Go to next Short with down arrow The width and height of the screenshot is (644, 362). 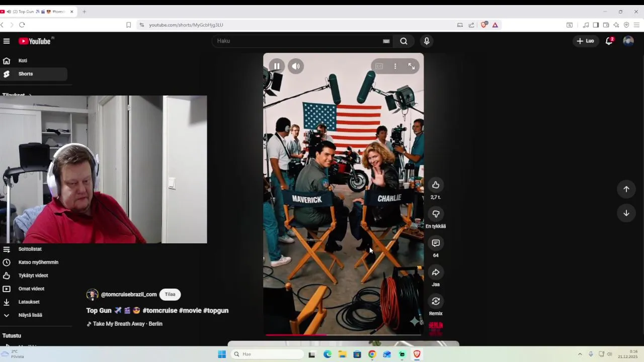tap(626, 213)
